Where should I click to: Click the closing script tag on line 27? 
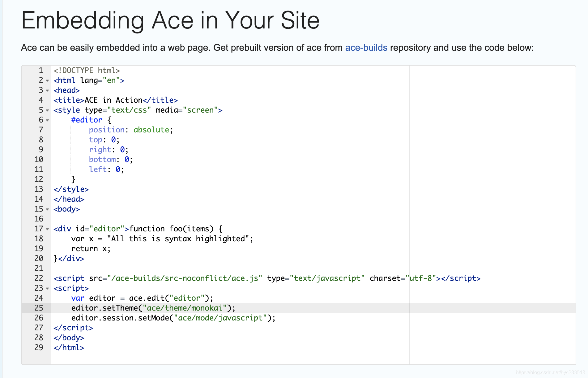(x=73, y=328)
